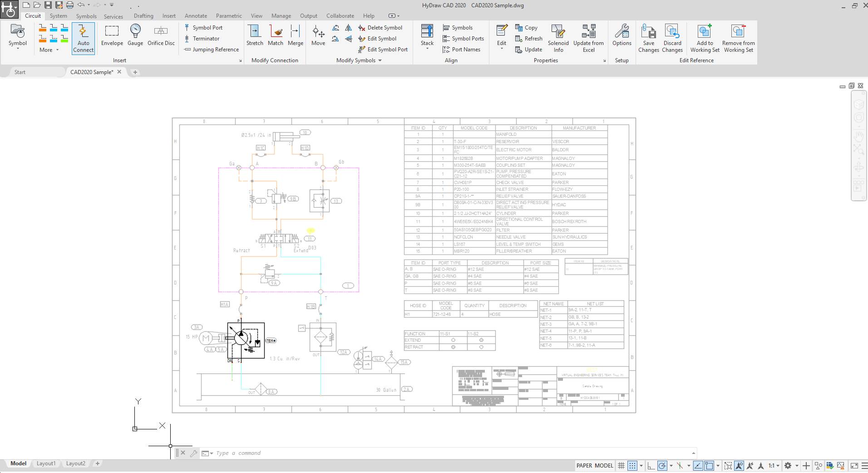
Task: Click the Save icon in quick access toolbar
Action: click(x=48, y=5)
